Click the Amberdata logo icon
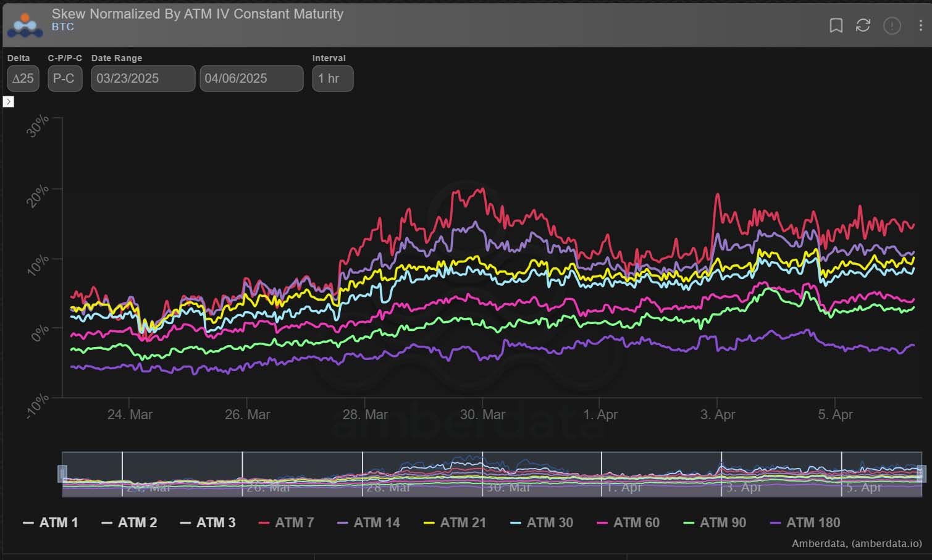The width and height of the screenshot is (932, 560). (25, 25)
